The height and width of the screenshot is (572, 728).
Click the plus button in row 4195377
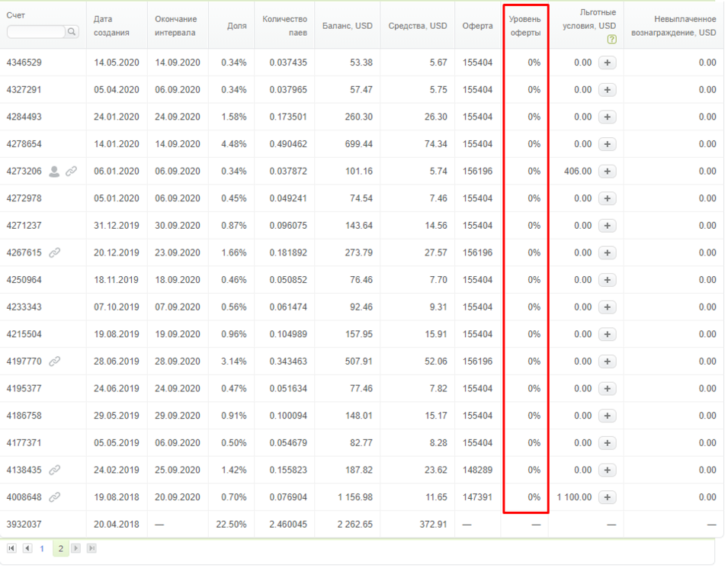[x=608, y=388]
